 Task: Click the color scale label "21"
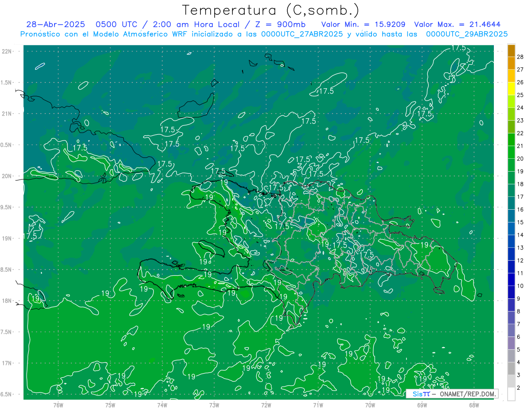(520, 146)
